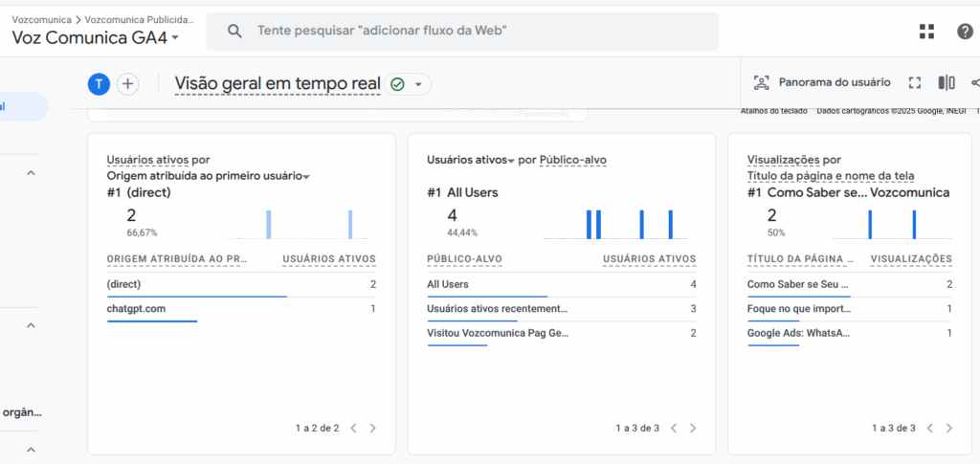
Task: Click the search input field
Action: tap(462, 32)
